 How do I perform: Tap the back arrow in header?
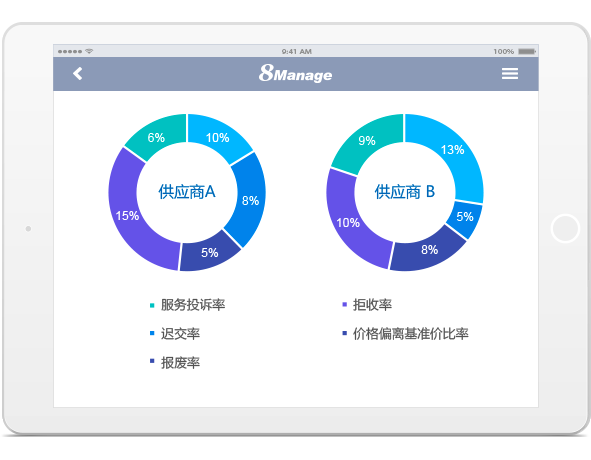(78, 74)
